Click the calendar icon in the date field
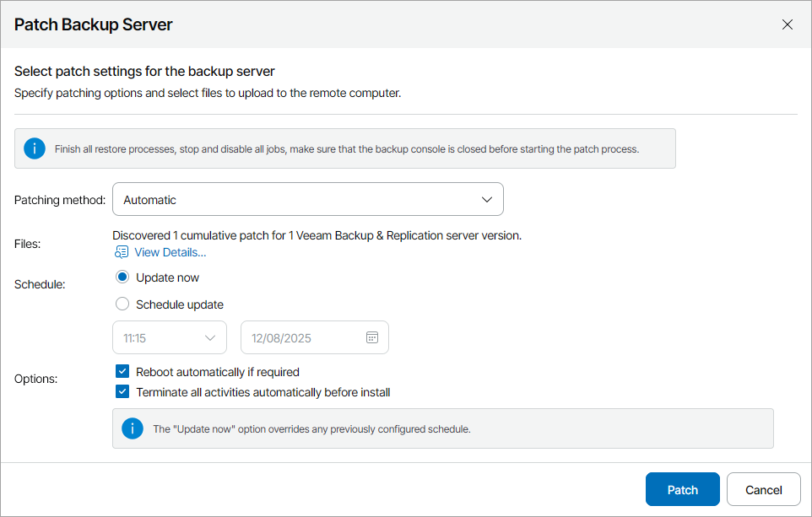 [371, 337]
